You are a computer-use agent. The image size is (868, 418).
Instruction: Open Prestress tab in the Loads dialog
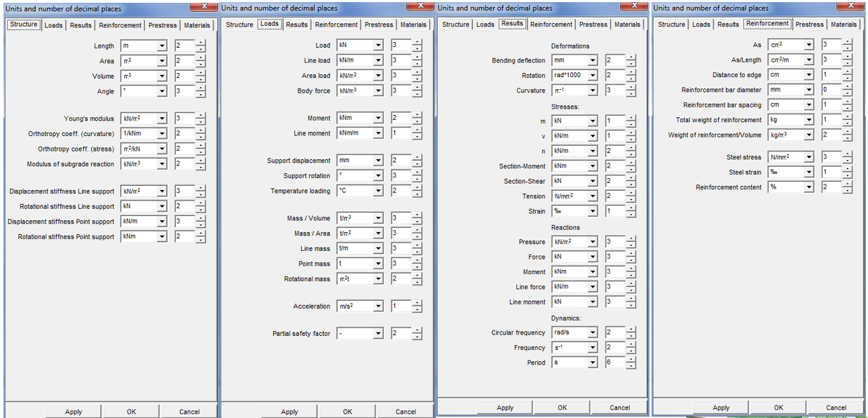[379, 25]
